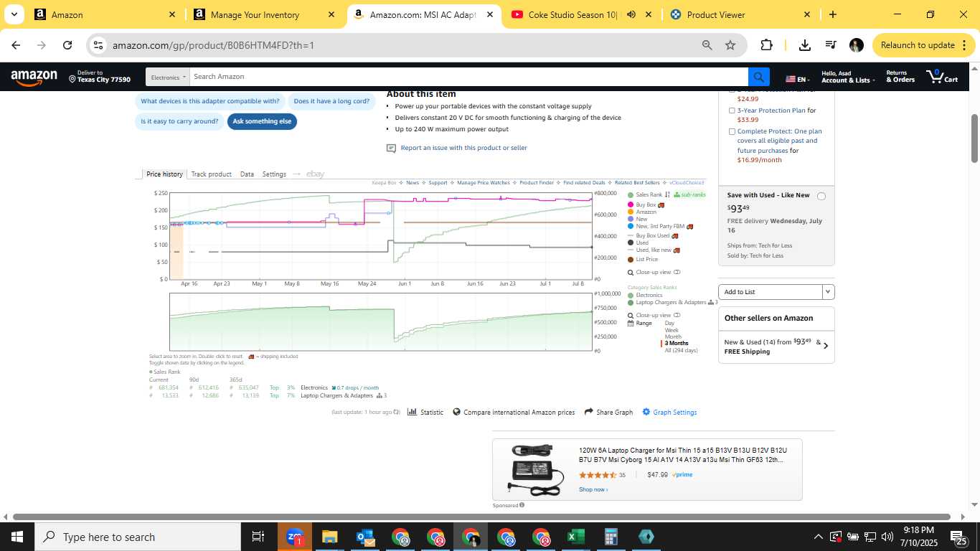Open the media control icon in toolbar
The height and width of the screenshot is (551, 980).
pos(831,45)
